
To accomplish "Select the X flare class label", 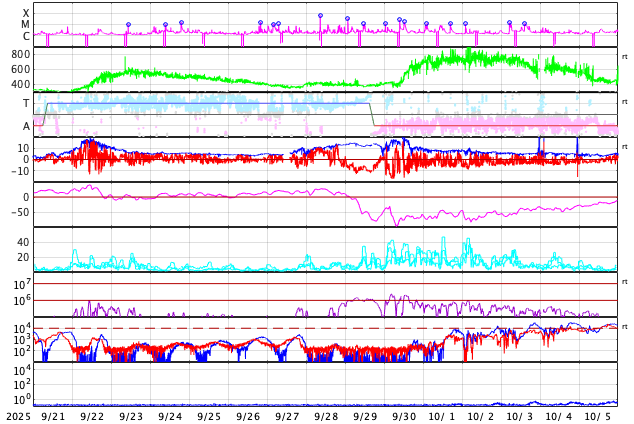I will [x=26, y=13].
